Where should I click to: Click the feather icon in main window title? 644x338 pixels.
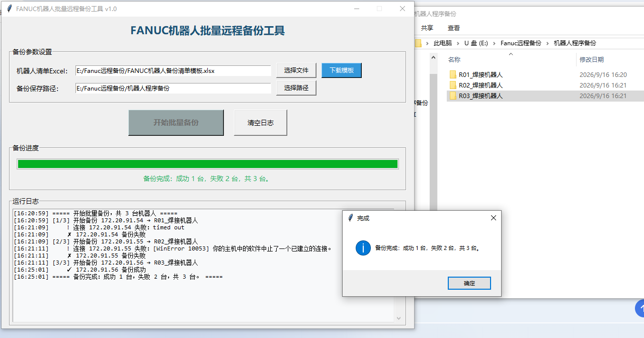9,9
